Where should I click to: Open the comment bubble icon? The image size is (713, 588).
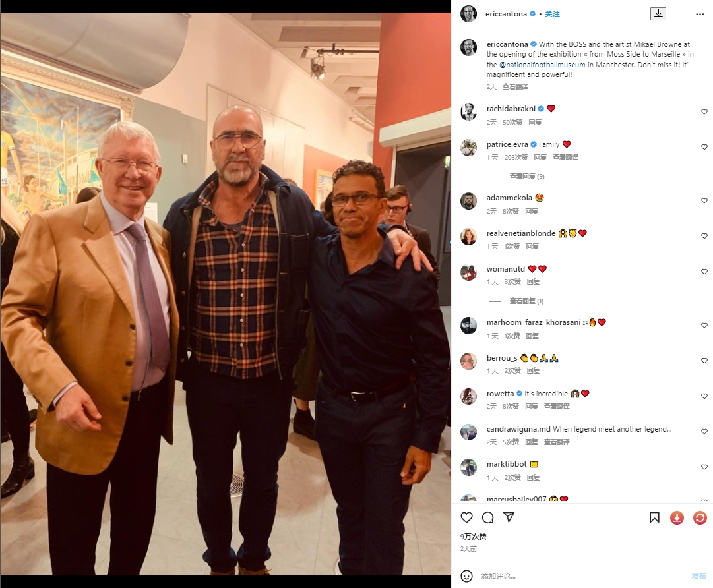[x=488, y=517]
